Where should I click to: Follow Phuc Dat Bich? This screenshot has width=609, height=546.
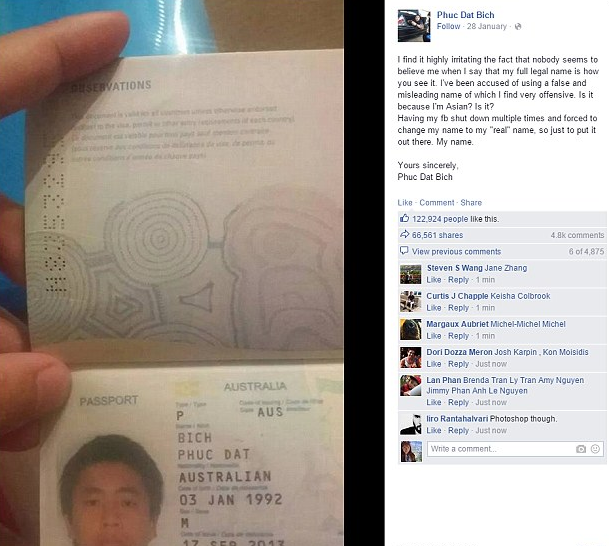coord(448,26)
